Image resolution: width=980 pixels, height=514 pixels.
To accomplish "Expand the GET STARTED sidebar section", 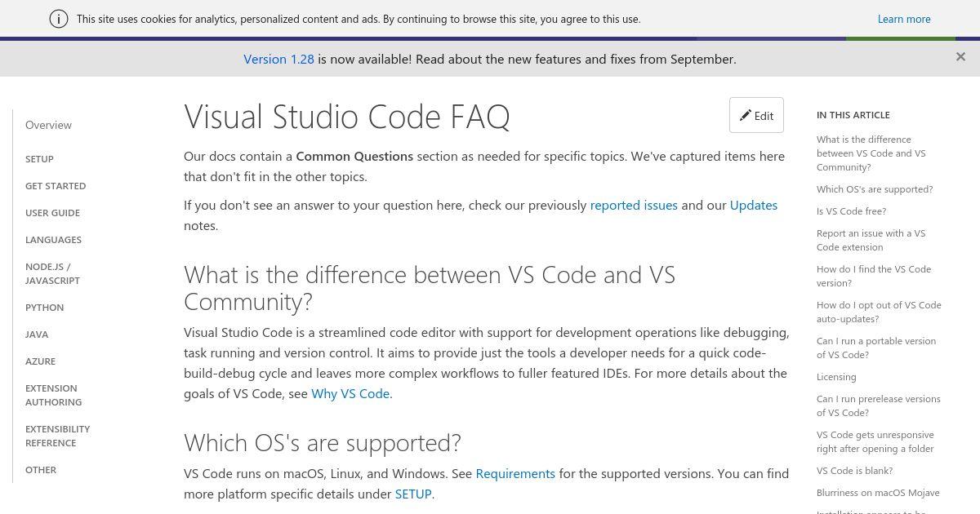I will click(x=56, y=186).
